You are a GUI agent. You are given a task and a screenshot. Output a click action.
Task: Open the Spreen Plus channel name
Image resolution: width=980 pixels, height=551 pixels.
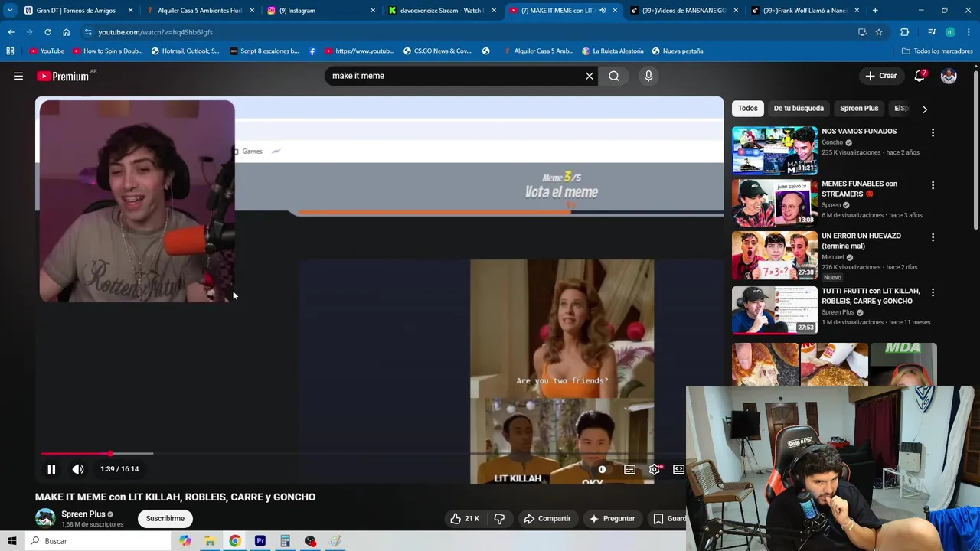(83, 514)
